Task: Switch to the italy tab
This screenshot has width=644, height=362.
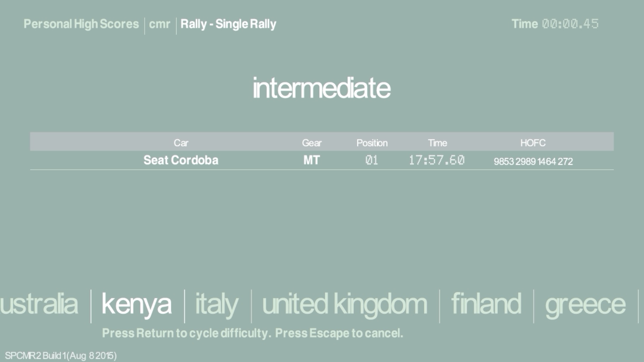Action: [217, 304]
